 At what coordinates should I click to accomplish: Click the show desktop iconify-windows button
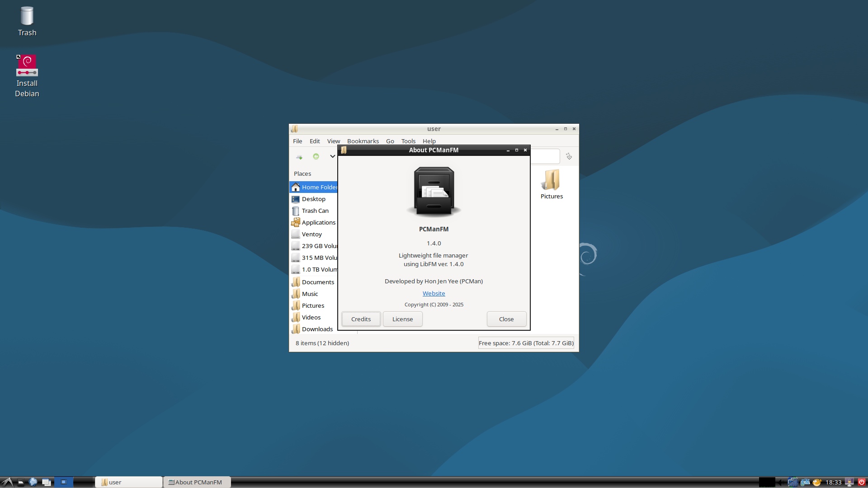46,482
